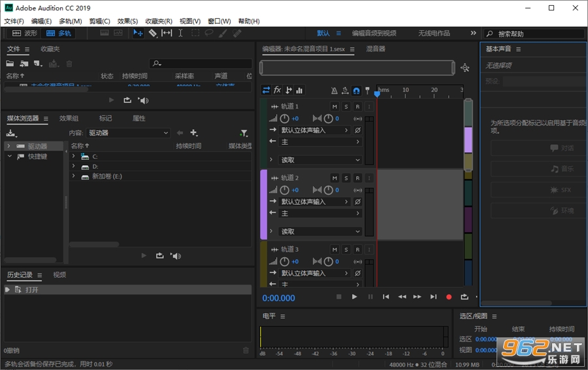Select the 打开 history entry
The width and height of the screenshot is (588, 370).
(127, 290)
